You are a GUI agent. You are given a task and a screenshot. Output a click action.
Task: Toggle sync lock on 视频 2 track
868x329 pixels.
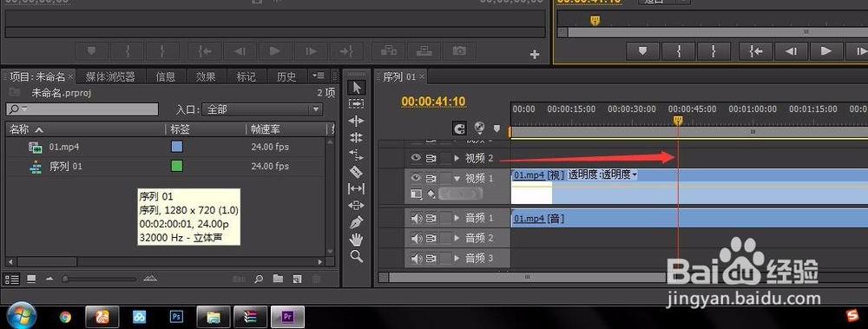pyautogui.click(x=431, y=158)
